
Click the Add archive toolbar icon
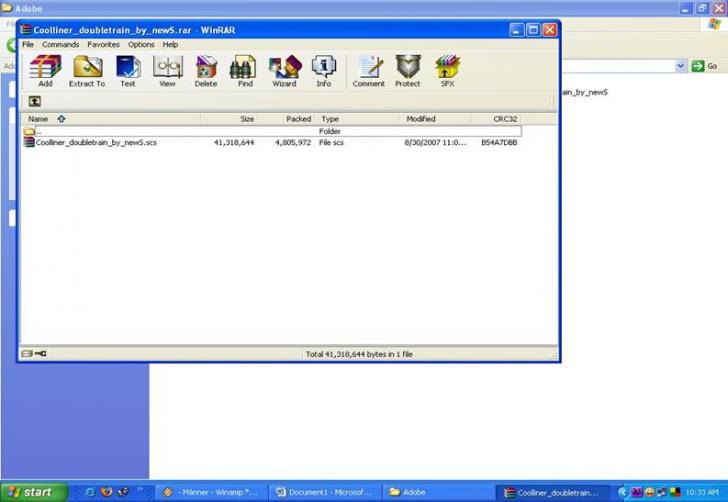45,70
